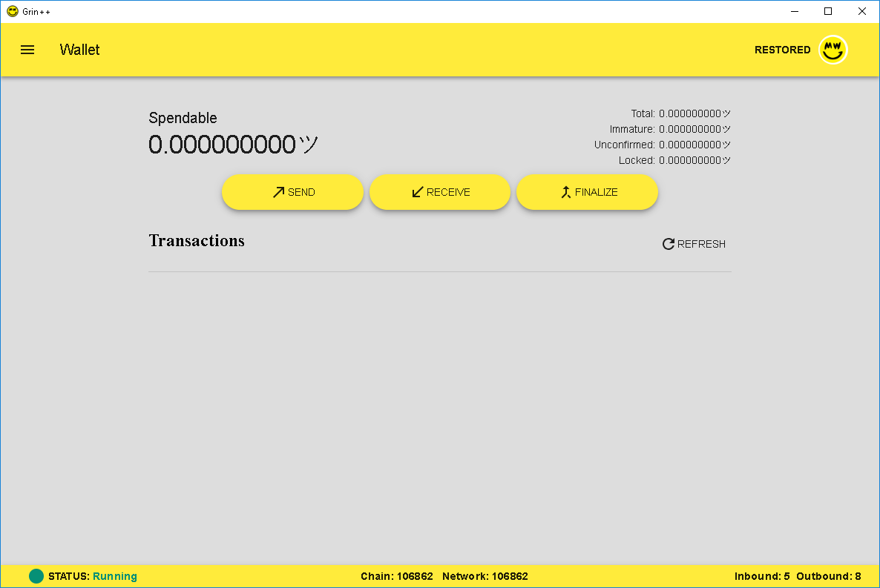Screen dimensions: 880x588
Task: Click the incoming arrow icon on RECEIVE
Action: pyautogui.click(x=418, y=191)
